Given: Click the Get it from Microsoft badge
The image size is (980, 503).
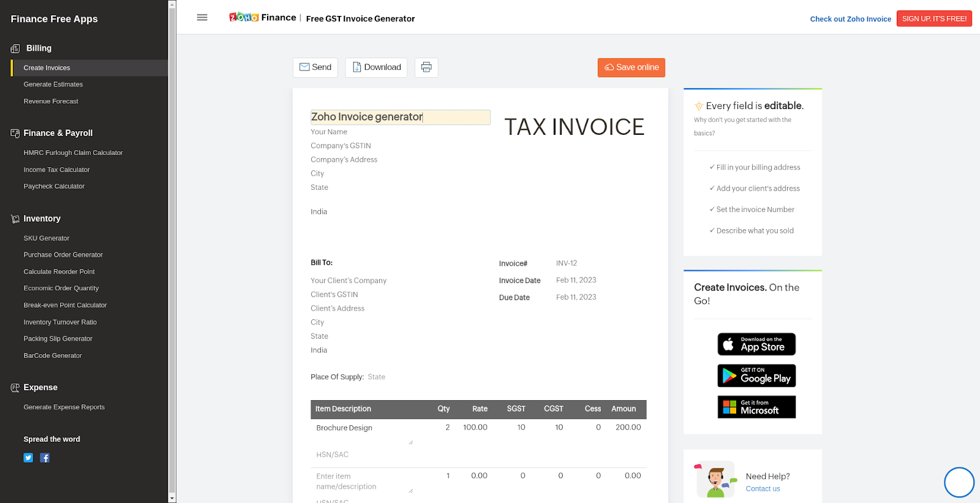Looking at the screenshot, I should (756, 407).
